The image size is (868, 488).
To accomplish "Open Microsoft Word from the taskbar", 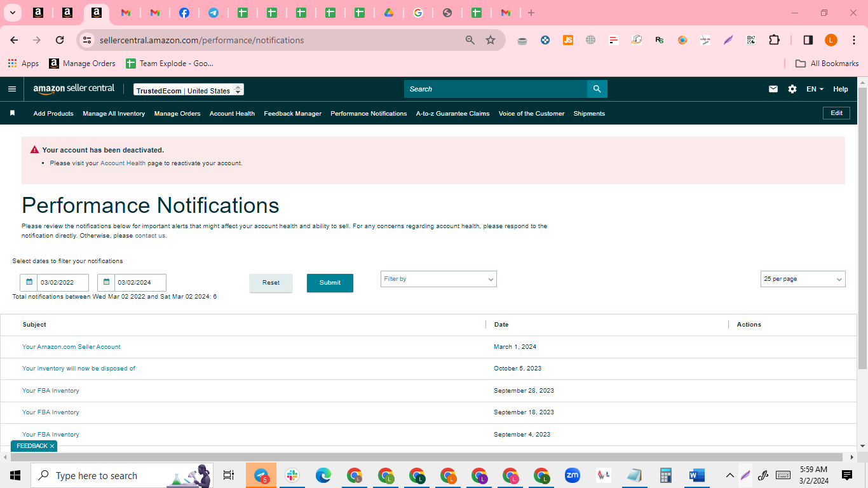I will [x=697, y=475].
